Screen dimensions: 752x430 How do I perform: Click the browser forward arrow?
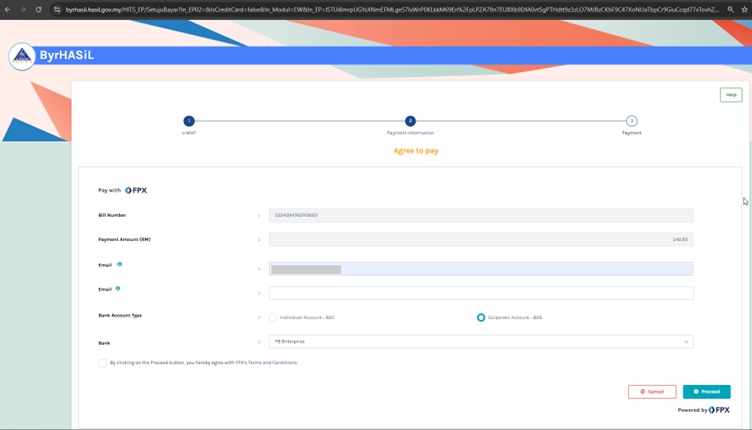click(x=23, y=9)
